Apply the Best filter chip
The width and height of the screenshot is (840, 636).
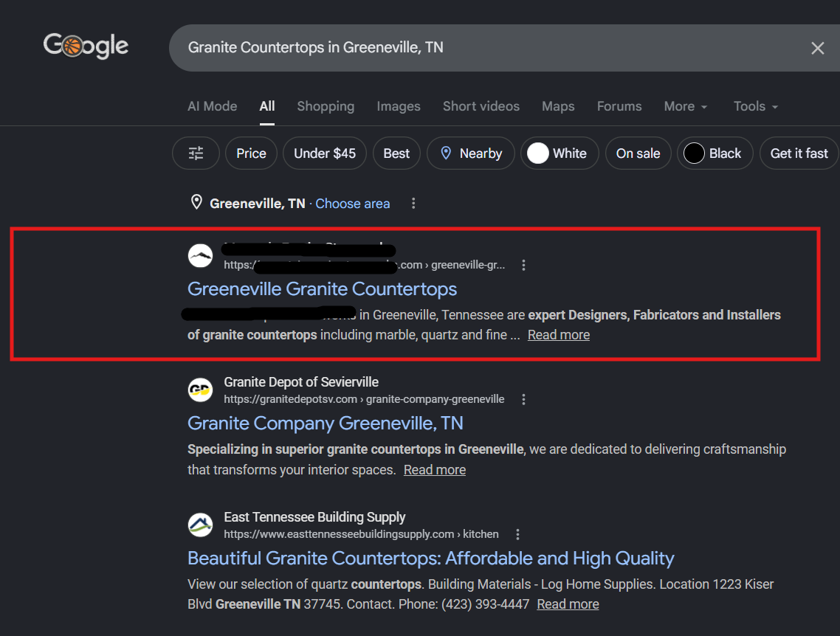396,153
